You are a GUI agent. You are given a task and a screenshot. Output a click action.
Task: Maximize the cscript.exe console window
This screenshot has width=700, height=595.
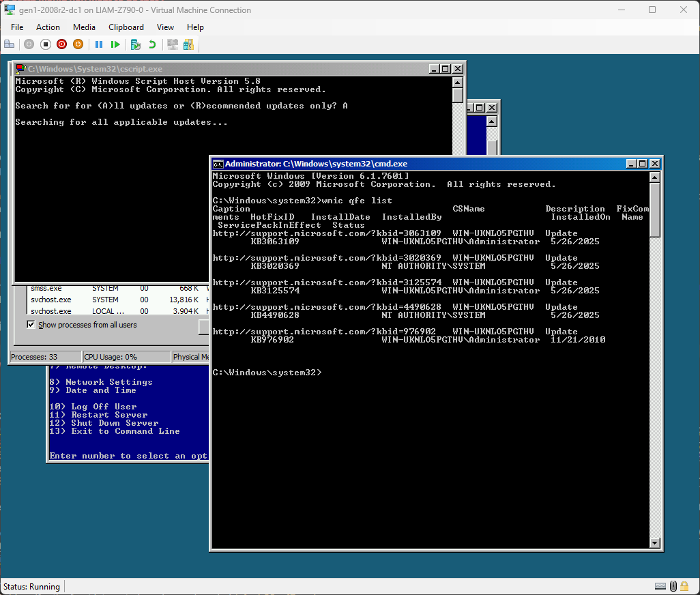[x=446, y=69]
